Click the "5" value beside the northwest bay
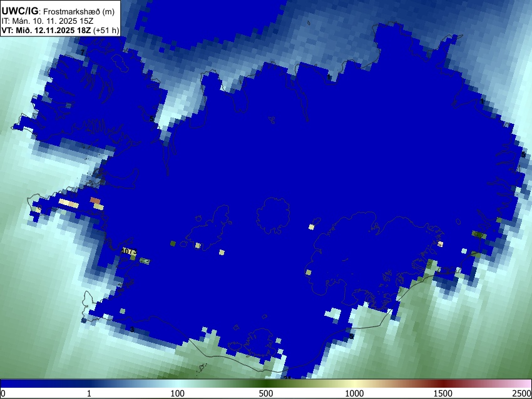Image resolution: width=532 pixels, height=399 pixels. point(151,119)
